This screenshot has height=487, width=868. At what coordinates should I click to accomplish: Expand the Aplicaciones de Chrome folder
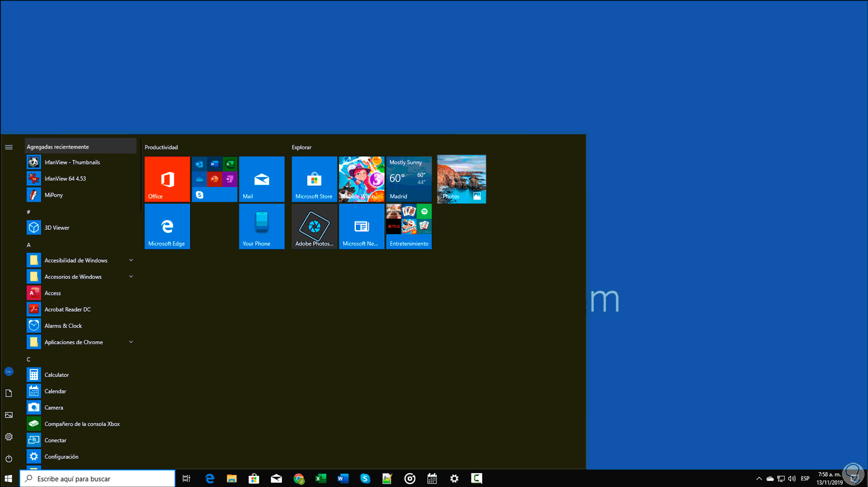[81, 342]
